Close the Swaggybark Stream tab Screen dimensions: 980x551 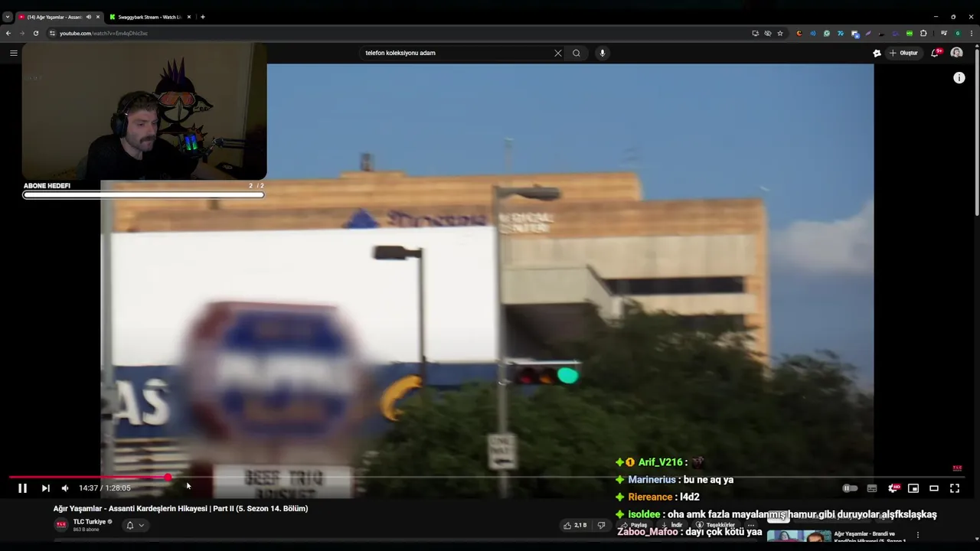(189, 17)
